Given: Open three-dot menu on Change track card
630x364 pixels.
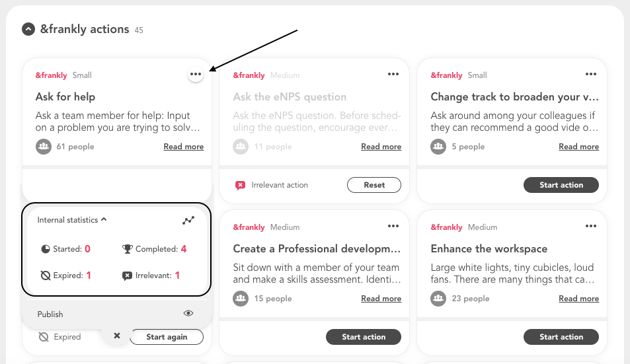Looking at the screenshot, I should tap(591, 74).
